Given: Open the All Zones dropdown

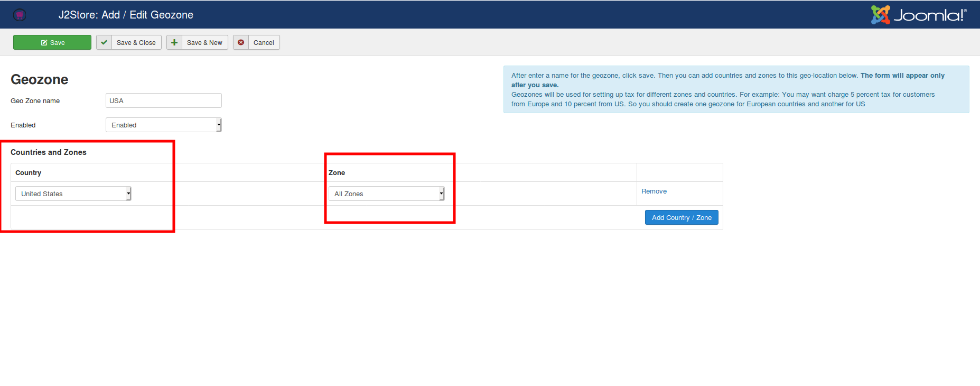Looking at the screenshot, I should [386, 194].
